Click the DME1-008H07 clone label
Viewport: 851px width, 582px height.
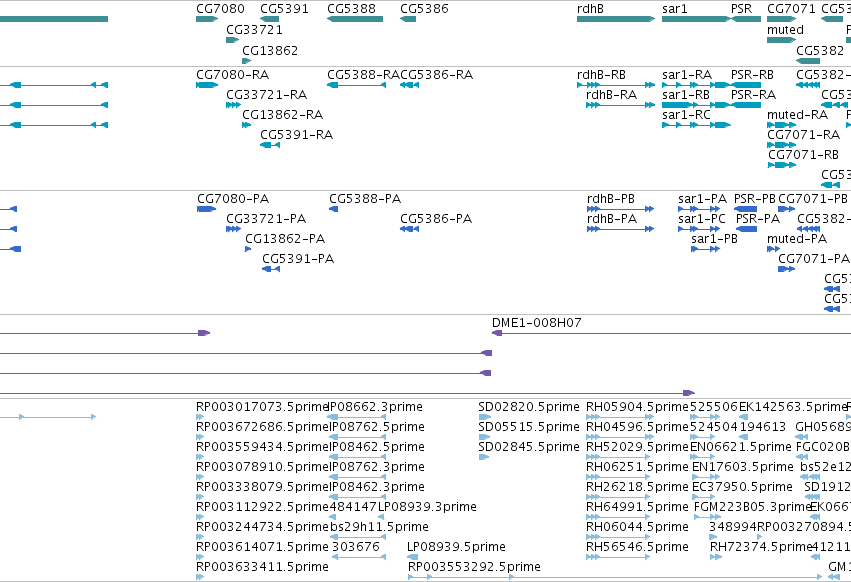[x=536, y=323]
